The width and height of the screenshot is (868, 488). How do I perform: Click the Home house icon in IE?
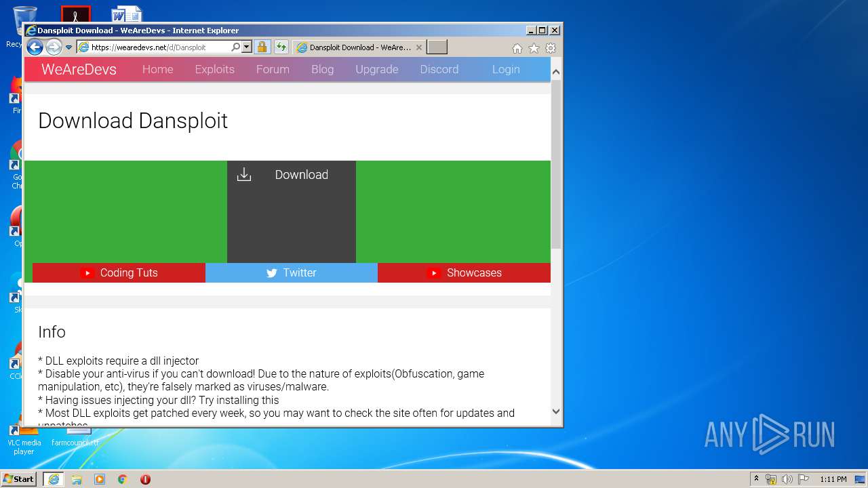point(517,48)
